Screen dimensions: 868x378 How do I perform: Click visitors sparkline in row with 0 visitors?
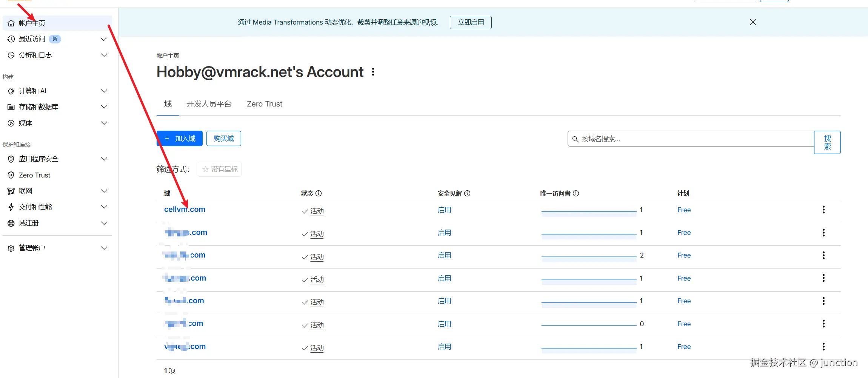589,325
